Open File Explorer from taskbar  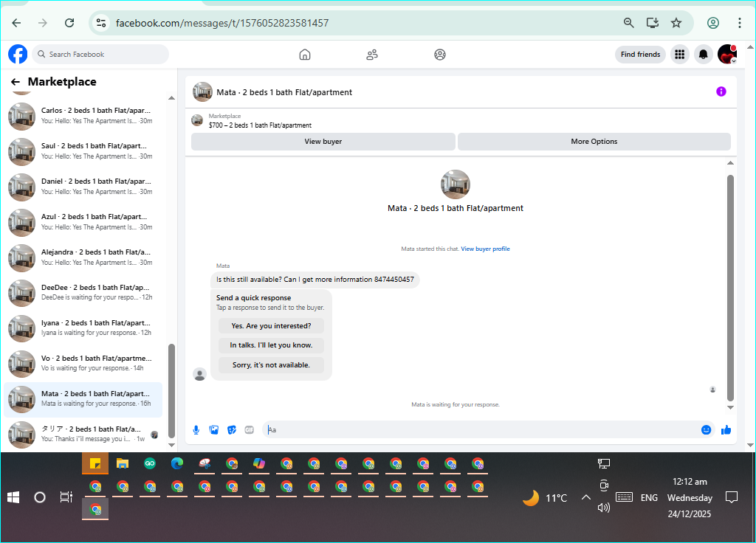tap(123, 463)
